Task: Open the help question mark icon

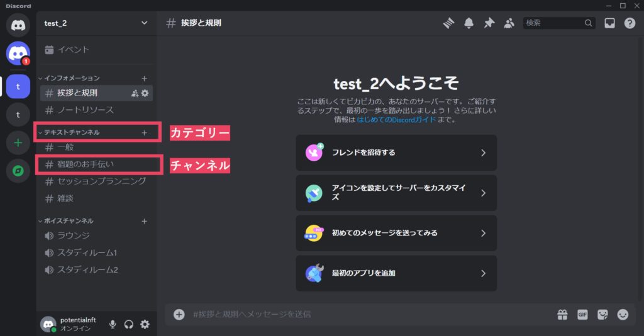Action: 630,23
